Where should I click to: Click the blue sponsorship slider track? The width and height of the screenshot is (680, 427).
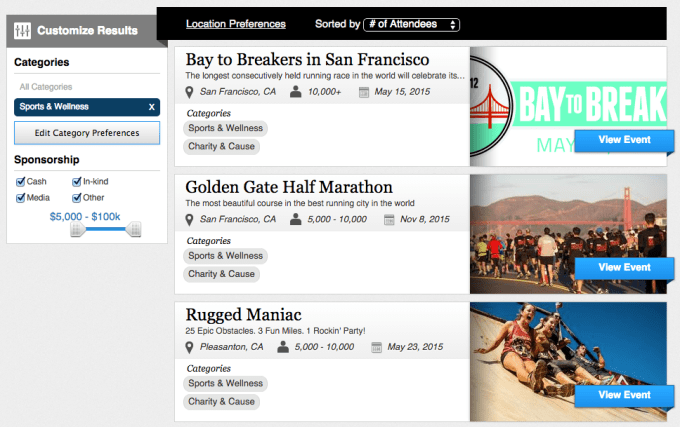coord(105,229)
